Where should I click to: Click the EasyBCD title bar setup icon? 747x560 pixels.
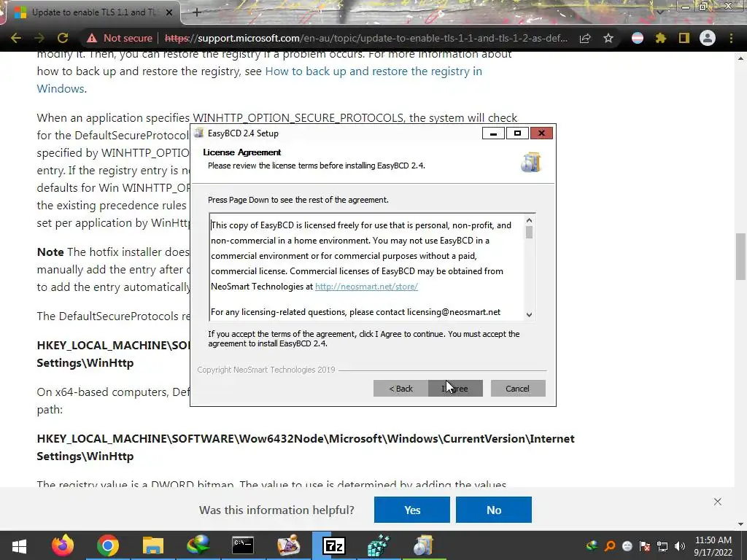pyautogui.click(x=199, y=133)
